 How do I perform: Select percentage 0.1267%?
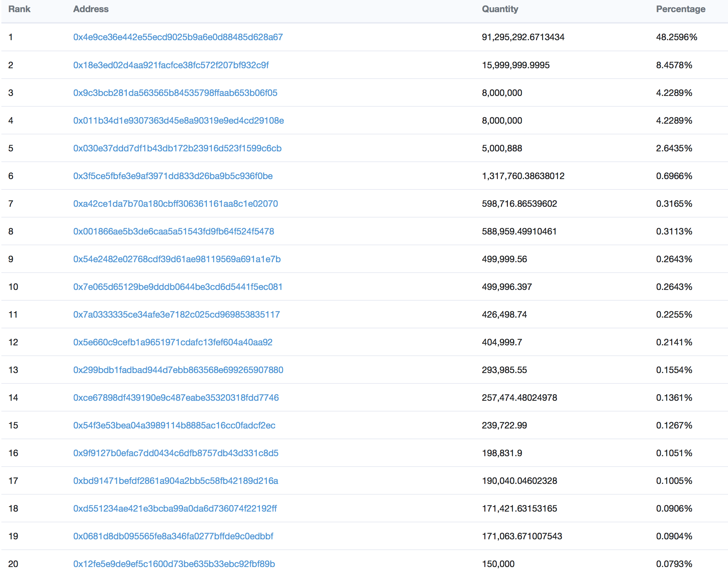click(674, 425)
